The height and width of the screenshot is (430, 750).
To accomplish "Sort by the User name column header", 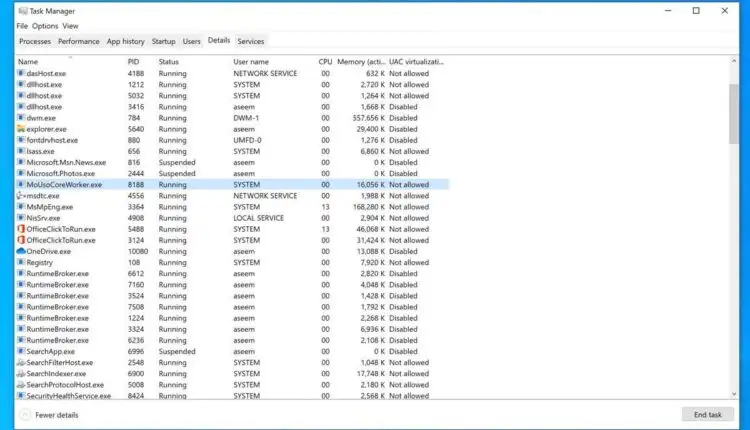I will point(251,61).
